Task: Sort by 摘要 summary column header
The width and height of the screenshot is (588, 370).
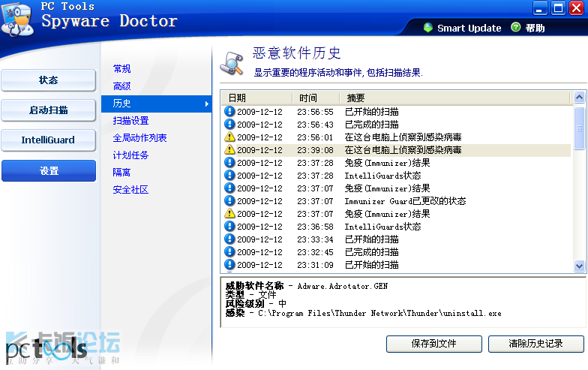Action: tap(455, 98)
